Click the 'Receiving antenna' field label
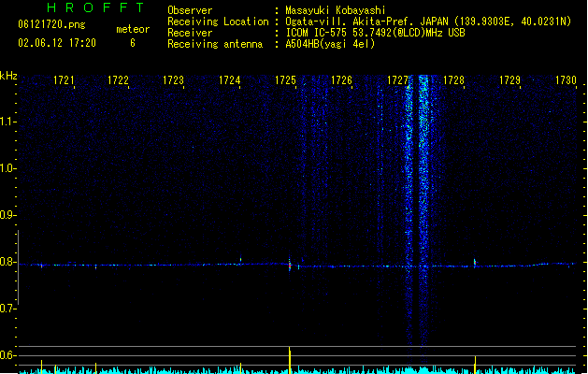 (215, 44)
